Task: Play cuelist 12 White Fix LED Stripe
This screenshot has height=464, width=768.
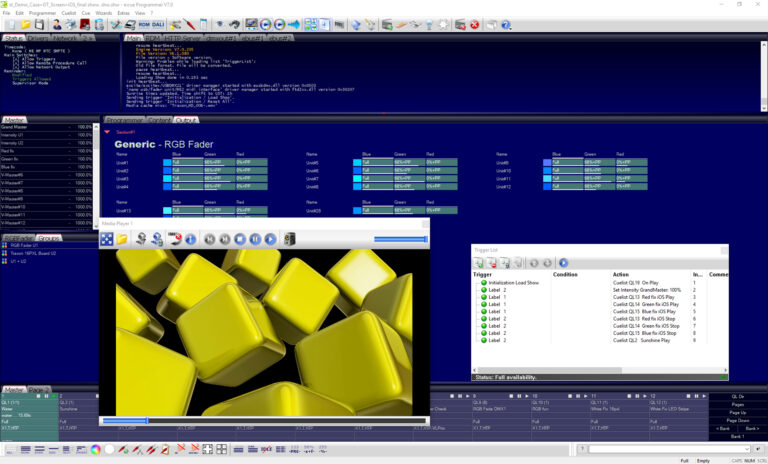Action: [704, 396]
